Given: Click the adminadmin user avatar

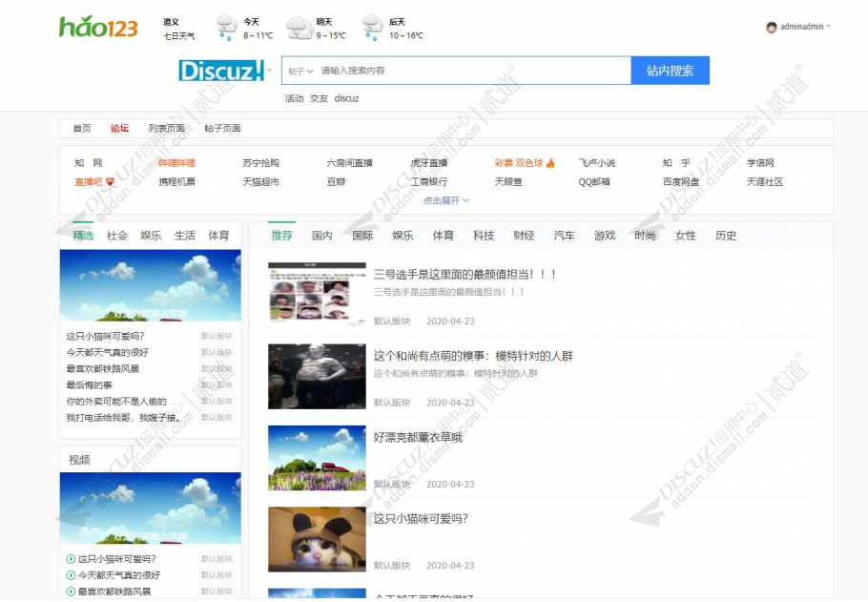Looking at the screenshot, I should click(771, 27).
